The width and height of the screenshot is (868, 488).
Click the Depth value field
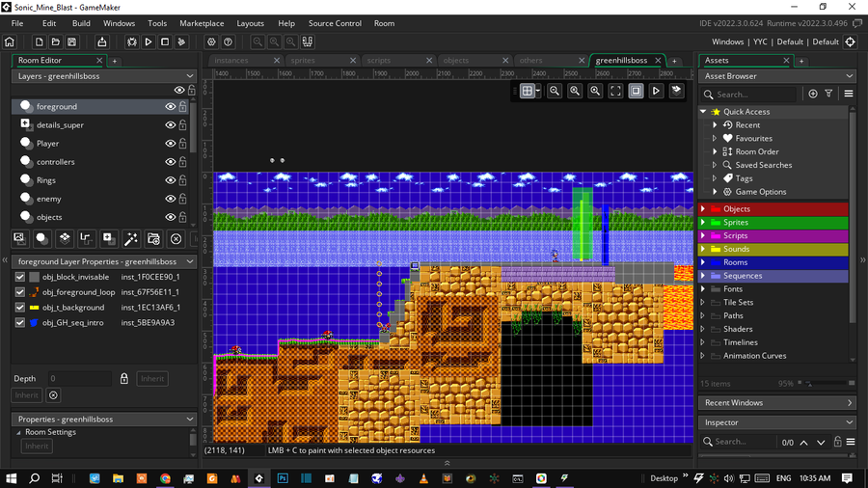(x=80, y=378)
